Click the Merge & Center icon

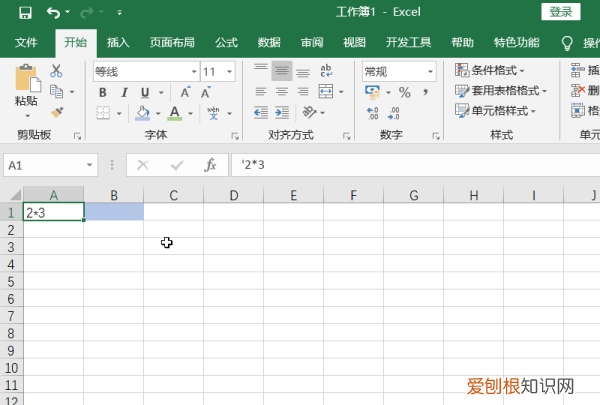point(326,91)
